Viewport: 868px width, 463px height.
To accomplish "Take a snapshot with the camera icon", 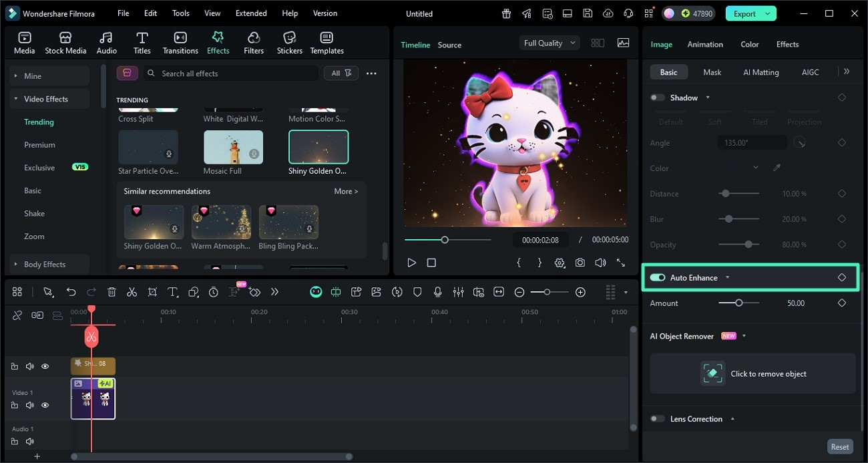I will (x=580, y=263).
